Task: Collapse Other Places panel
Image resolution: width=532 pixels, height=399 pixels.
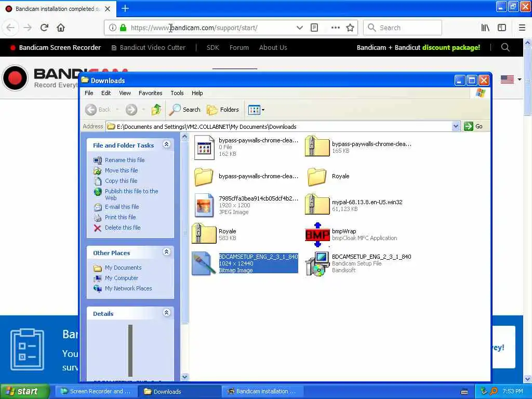Action: pos(166,252)
